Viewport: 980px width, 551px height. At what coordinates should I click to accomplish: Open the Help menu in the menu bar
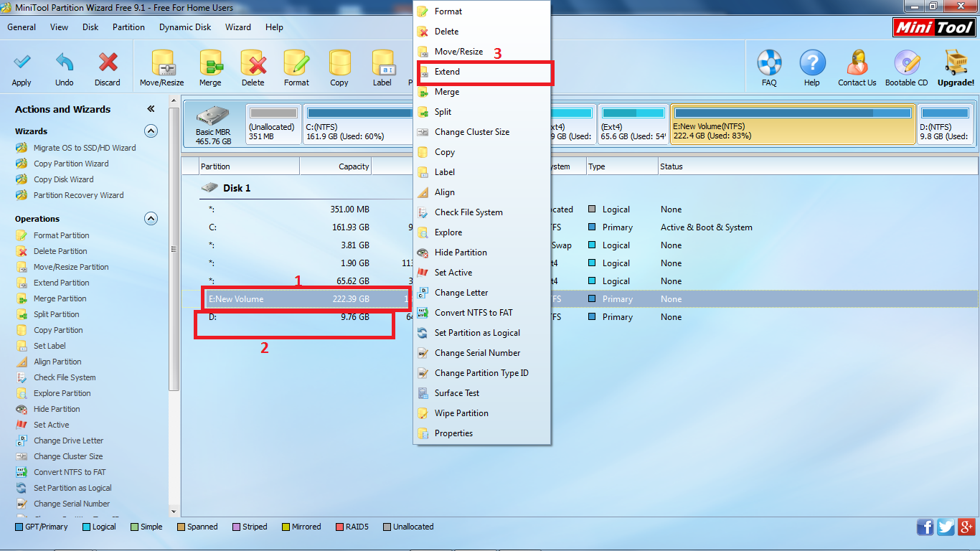click(274, 27)
